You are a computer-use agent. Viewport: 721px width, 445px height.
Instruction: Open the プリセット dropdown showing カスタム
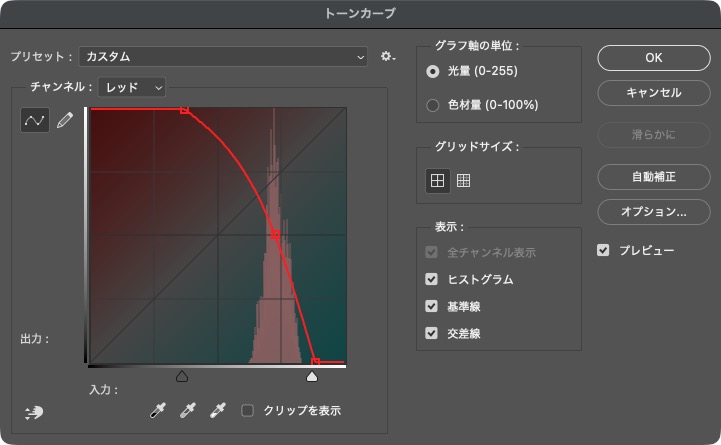(x=223, y=57)
